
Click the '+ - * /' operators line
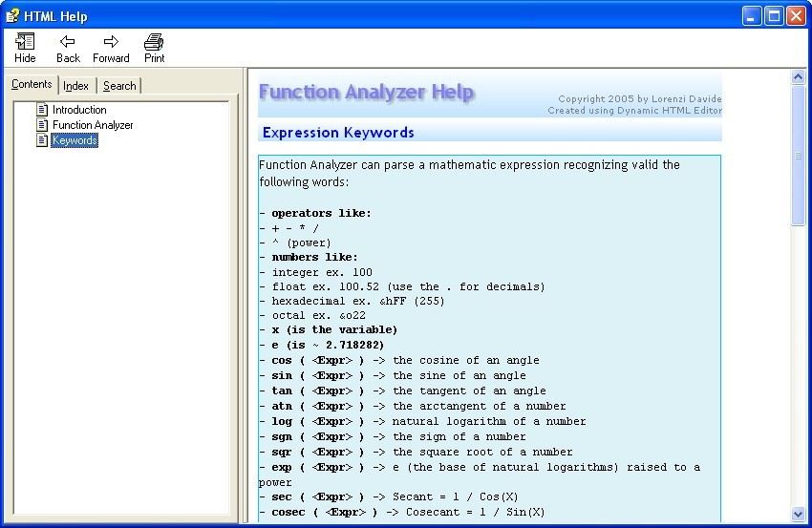point(288,228)
